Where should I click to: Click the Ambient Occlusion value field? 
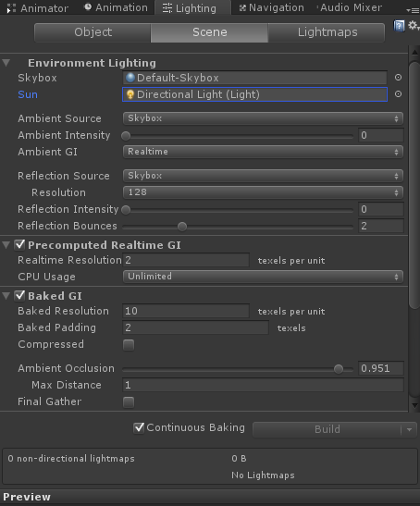(x=381, y=368)
